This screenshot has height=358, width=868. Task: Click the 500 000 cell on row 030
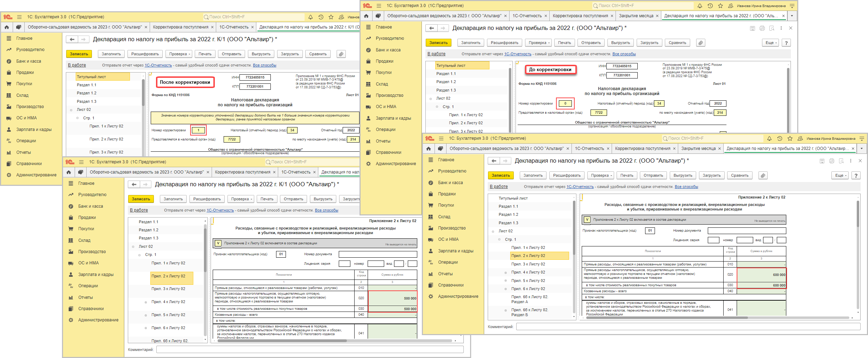tap(392, 309)
